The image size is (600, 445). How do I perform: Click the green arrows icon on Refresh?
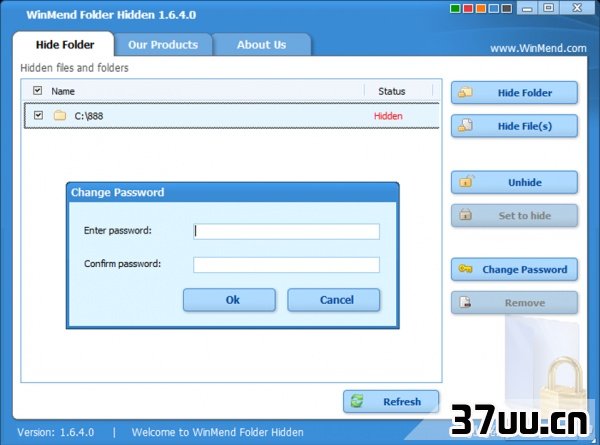point(357,401)
